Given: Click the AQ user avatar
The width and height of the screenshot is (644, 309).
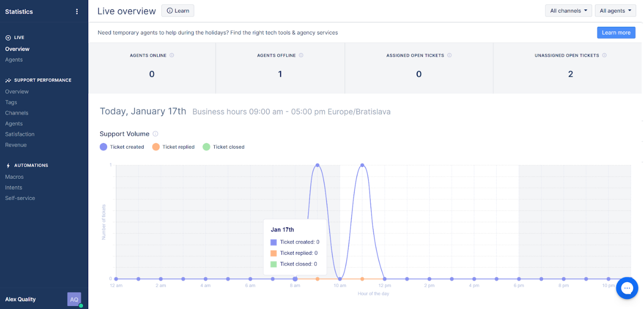Looking at the screenshot, I should point(74,299).
